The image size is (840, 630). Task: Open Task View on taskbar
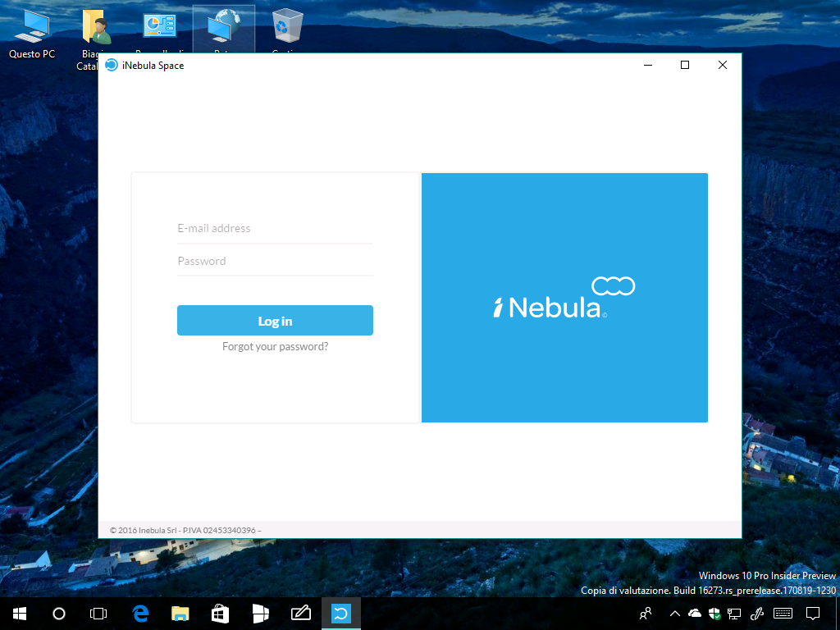click(x=98, y=614)
